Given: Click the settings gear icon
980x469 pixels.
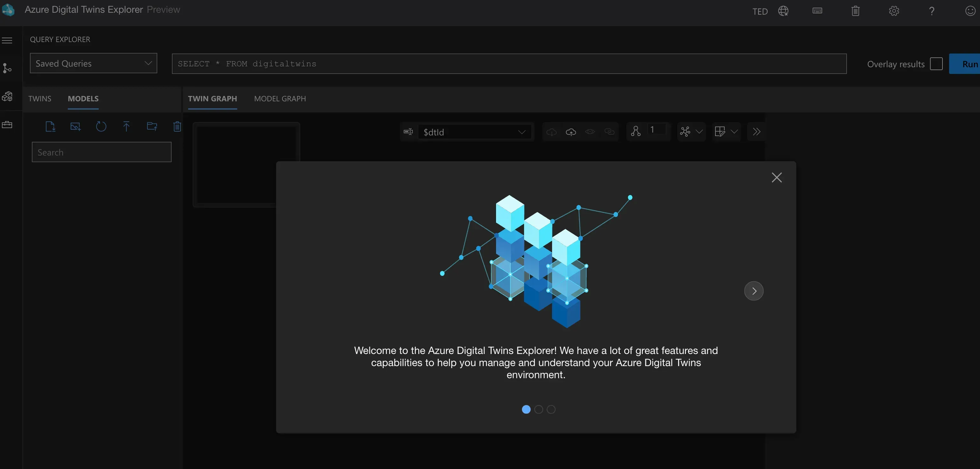Looking at the screenshot, I should [894, 11].
